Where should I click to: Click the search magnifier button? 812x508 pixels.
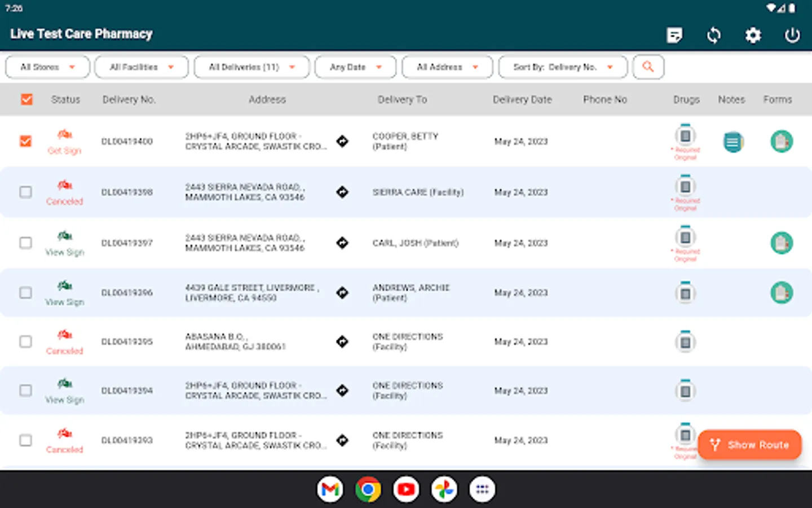pos(648,67)
